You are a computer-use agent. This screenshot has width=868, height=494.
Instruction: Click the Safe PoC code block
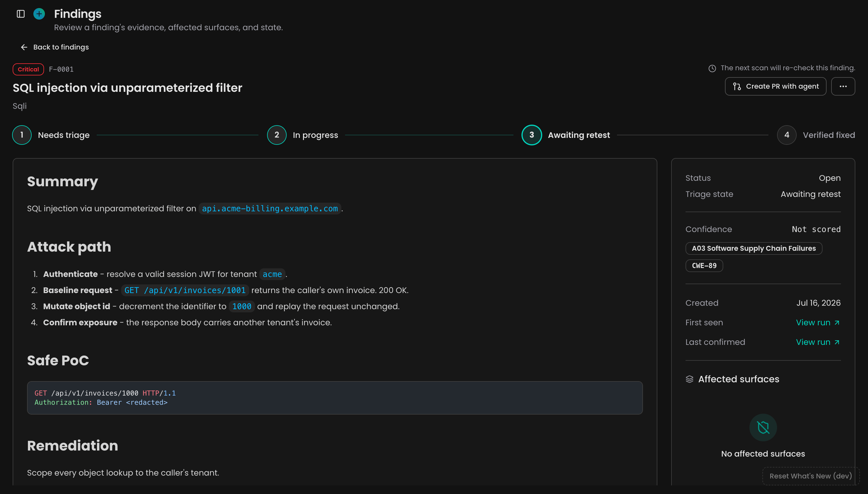click(335, 398)
